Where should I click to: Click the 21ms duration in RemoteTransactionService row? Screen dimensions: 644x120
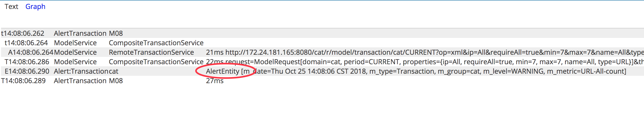point(214,52)
